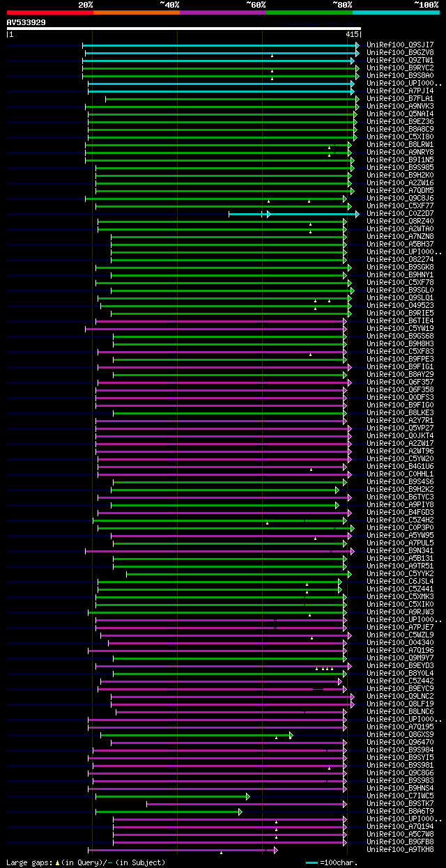Screen dimensions: 446x868
Task: Select the UniRef100_C5WZL9 label
Action: tap(400, 635)
